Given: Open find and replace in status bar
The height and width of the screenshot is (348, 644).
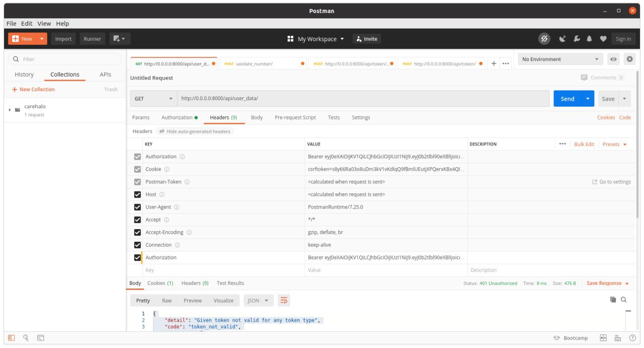Looking at the screenshot, I should 26,338.
